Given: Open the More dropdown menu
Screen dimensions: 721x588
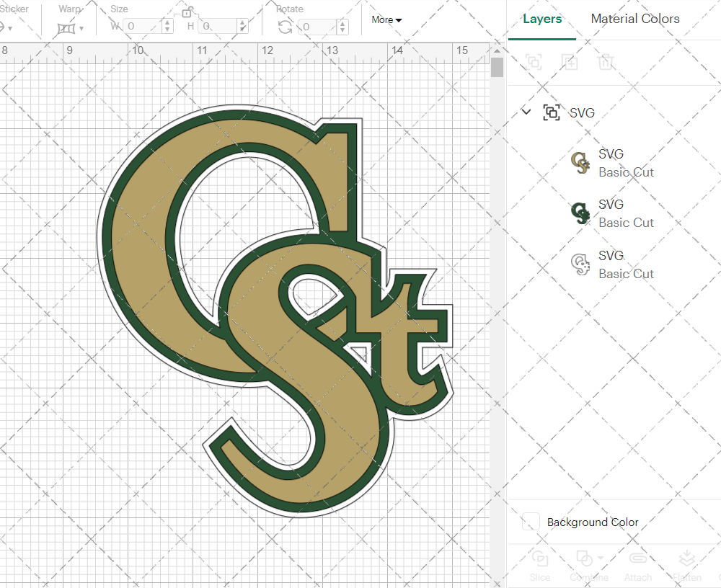Looking at the screenshot, I should click(x=386, y=19).
